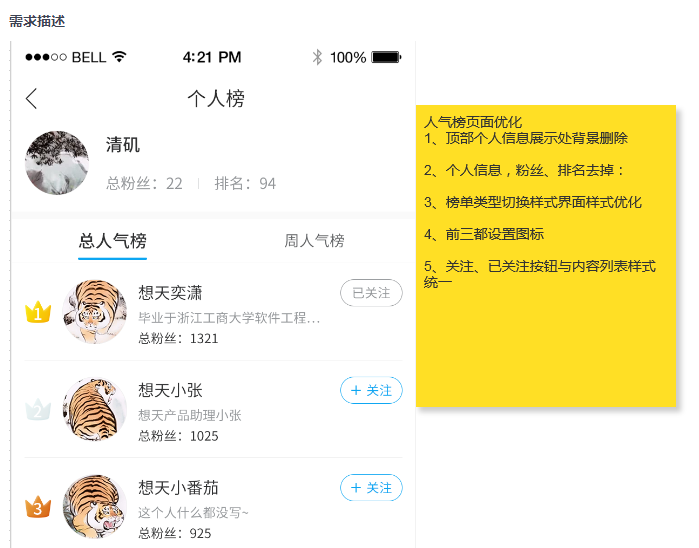Tap the Wi-Fi signal icon near BELL
This screenshot has width=699, height=548.
pos(119,57)
